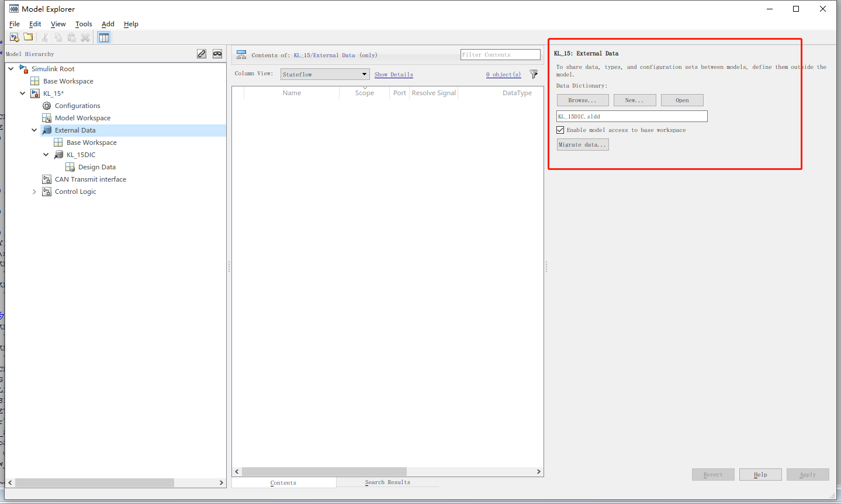Select Base Workspace under External Data
The image size is (841, 504).
(92, 142)
